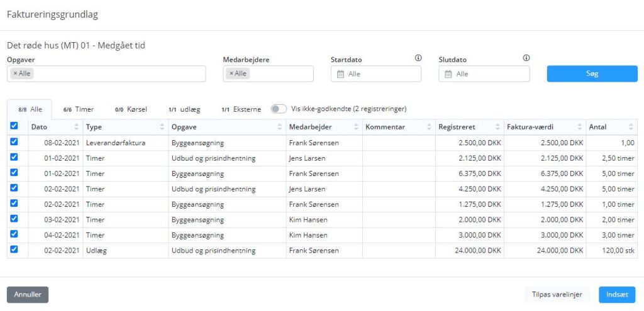Click the Indsæt button

click(617, 295)
